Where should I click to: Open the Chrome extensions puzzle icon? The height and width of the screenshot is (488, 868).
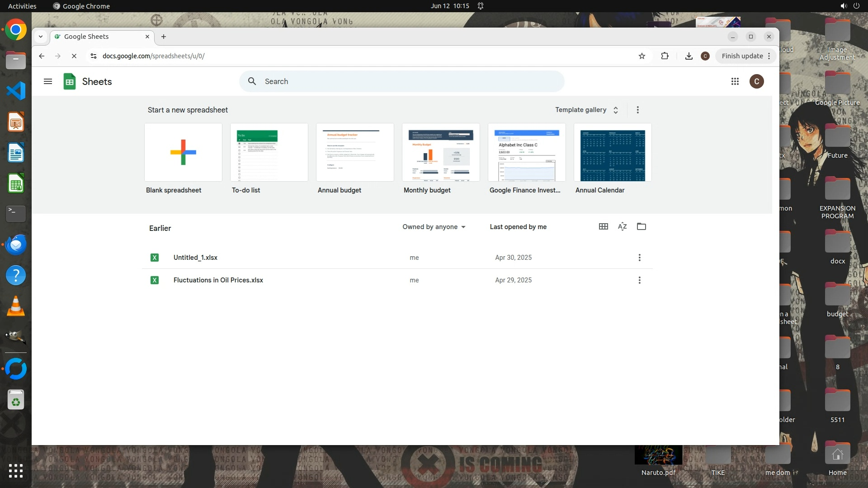point(665,56)
